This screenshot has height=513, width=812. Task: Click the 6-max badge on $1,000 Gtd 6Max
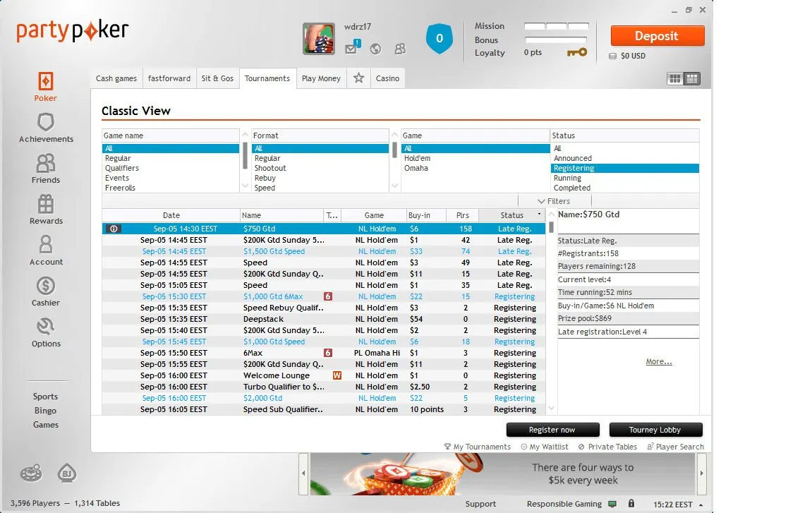[x=328, y=296]
